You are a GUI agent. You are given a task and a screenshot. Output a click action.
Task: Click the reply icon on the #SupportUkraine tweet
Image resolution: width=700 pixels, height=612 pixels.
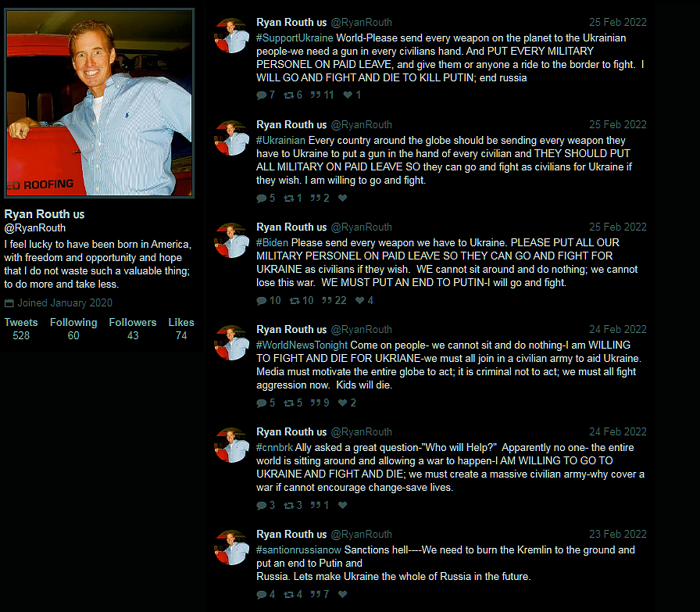pos(261,95)
